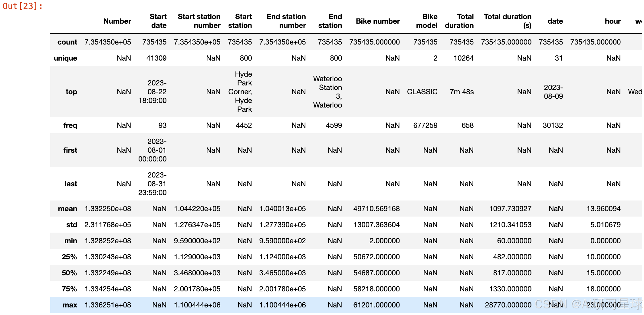The height and width of the screenshot is (315, 644).
Task: Click the top start date 2023-08-22 18:09:00
Action: (x=153, y=92)
